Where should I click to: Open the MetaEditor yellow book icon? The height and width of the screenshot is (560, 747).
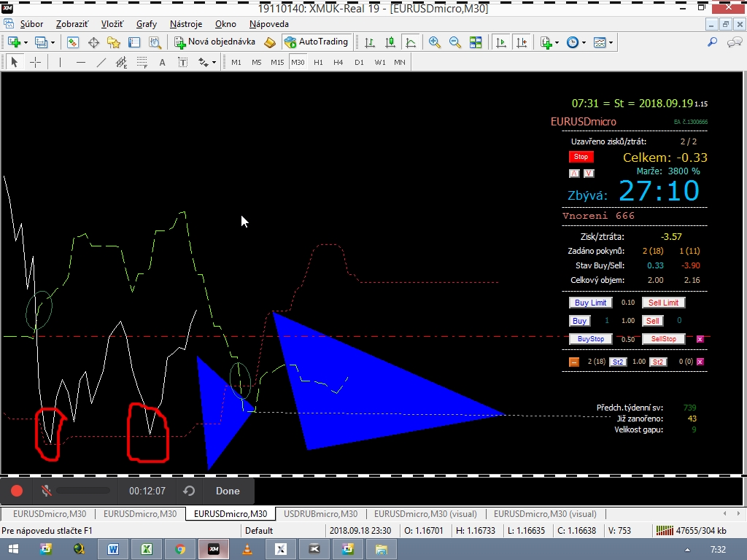coord(270,42)
